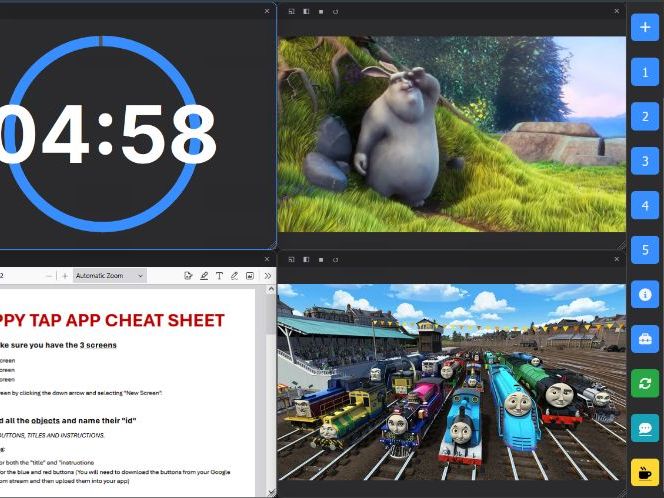The image size is (664, 498).
Task: Open the teal chat message icon
Action: [x=644, y=428]
